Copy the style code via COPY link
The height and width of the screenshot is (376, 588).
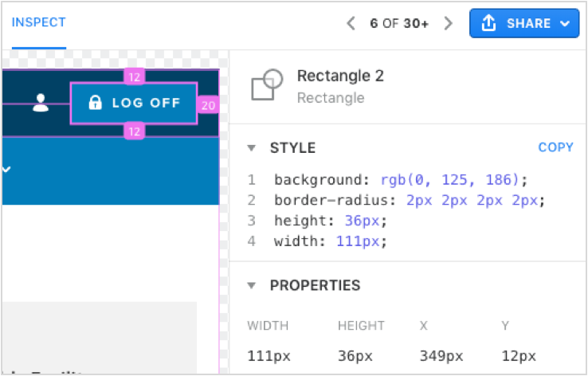click(x=555, y=147)
